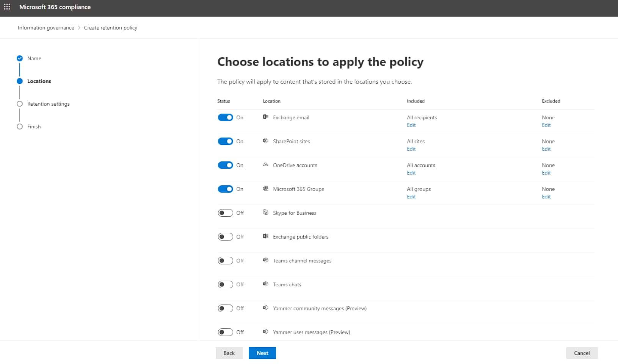Edit excluded OneDrive accounts
Image resolution: width=618 pixels, height=364 pixels.
click(x=546, y=173)
